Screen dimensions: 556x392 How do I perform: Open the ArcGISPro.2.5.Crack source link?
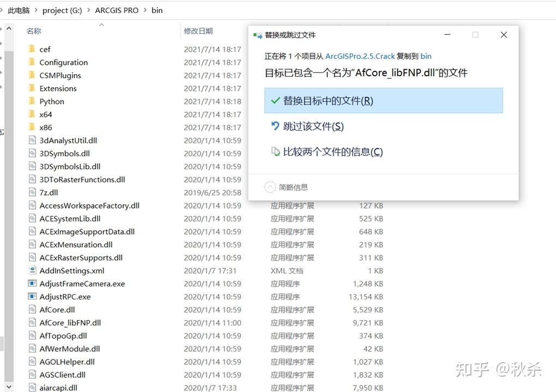(360, 56)
